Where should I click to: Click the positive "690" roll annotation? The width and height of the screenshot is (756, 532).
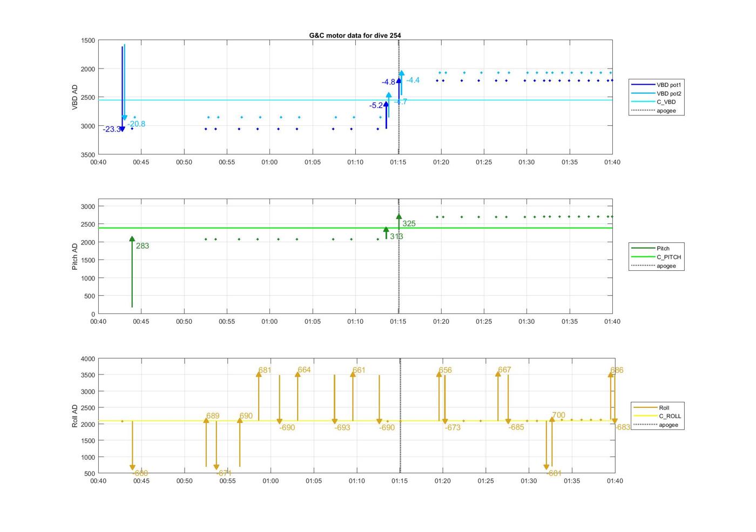point(246,416)
